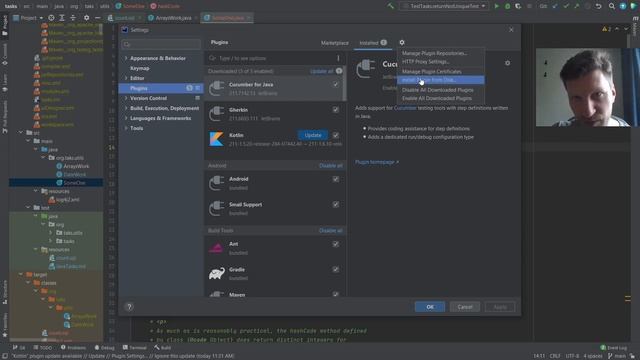Open the Build tool window
Image resolution: width=640 pixels, height=360 pixels.
click(163, 348)
